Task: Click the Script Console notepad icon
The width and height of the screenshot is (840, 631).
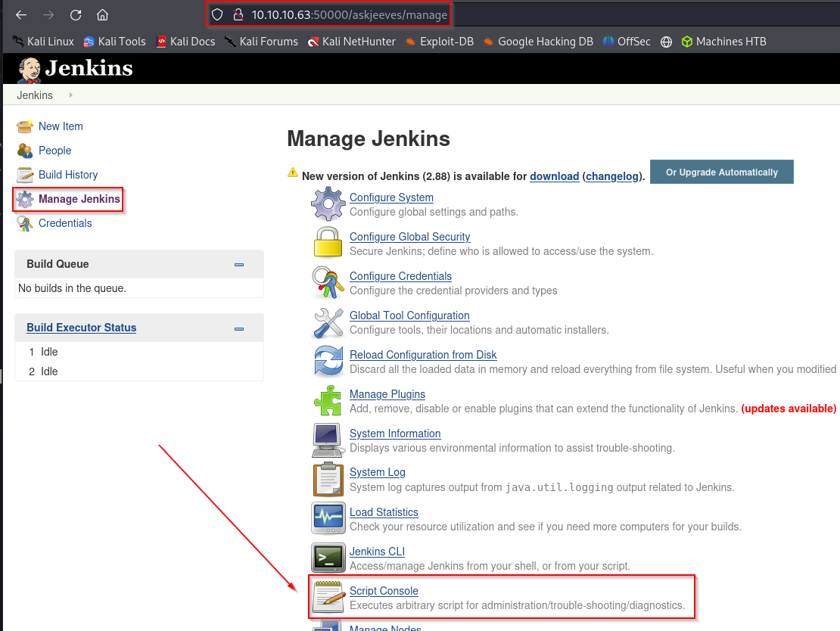Action: tap(329, 597)
